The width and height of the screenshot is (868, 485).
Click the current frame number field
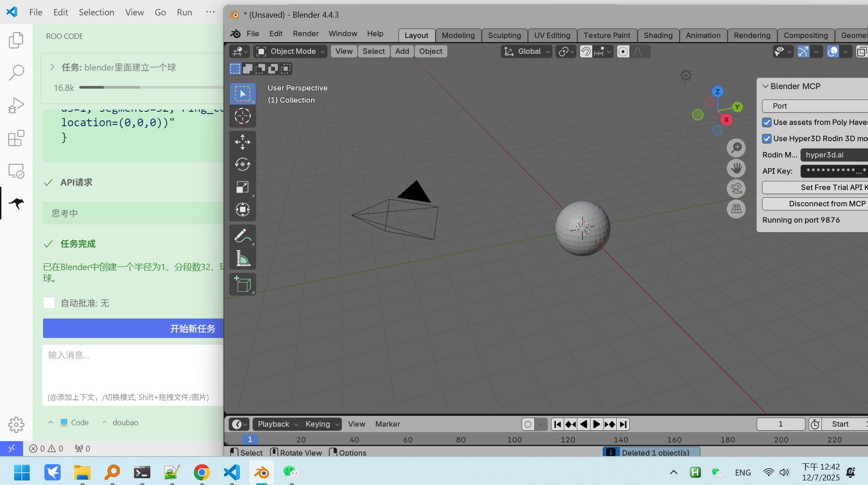[781, 424]
